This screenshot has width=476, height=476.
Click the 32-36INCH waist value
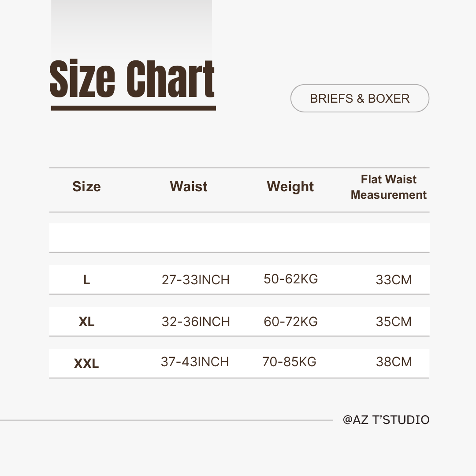click(196, 322)
